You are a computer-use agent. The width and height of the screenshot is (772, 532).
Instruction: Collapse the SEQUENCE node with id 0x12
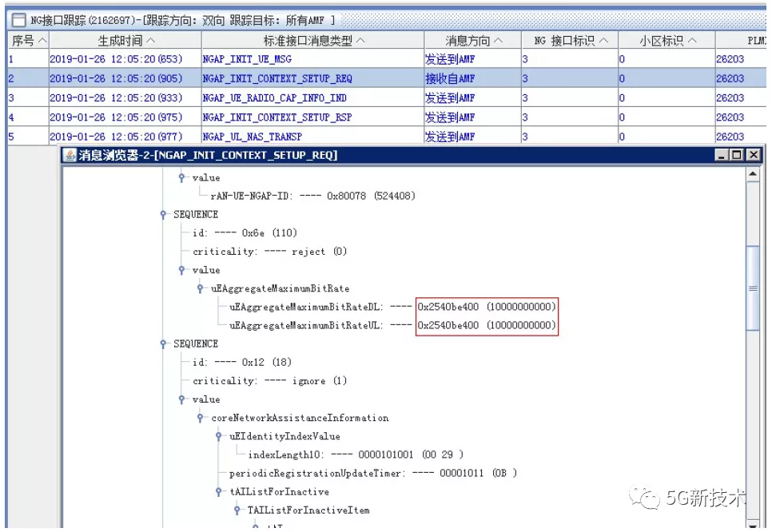[163, 344]
